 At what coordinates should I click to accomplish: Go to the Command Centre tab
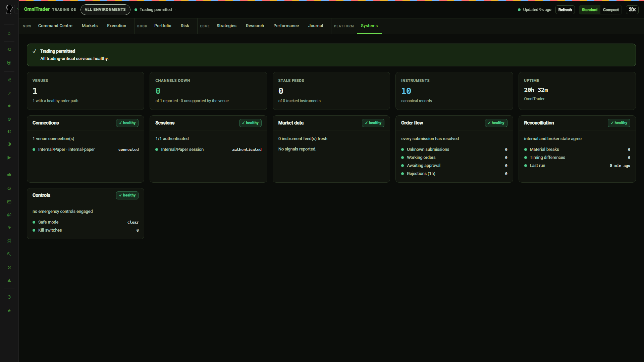(55, 26)
